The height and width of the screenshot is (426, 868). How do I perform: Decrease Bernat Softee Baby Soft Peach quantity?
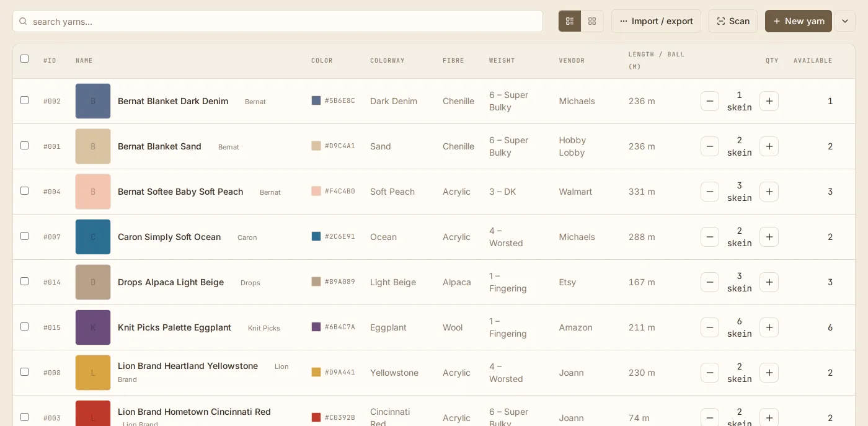pyautogui.click(x=710, y=192)
